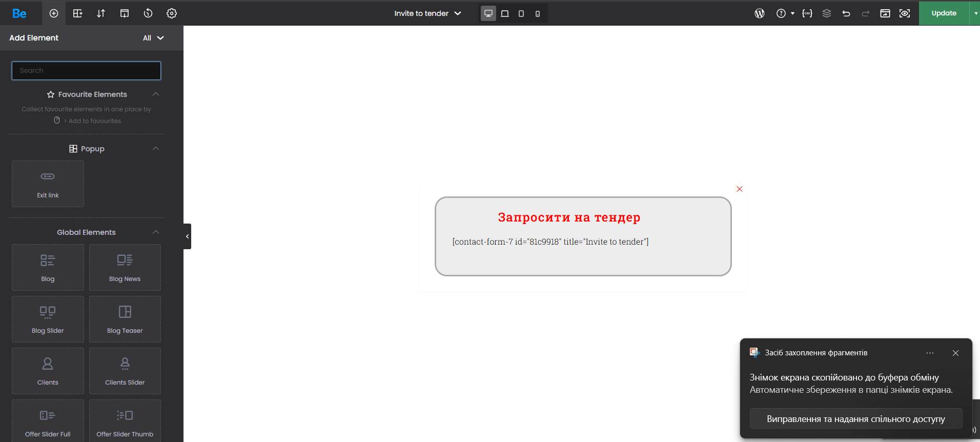Viewport: 980px width, 442px height.
Task: Click the preview eye icon
Action: 905,13
